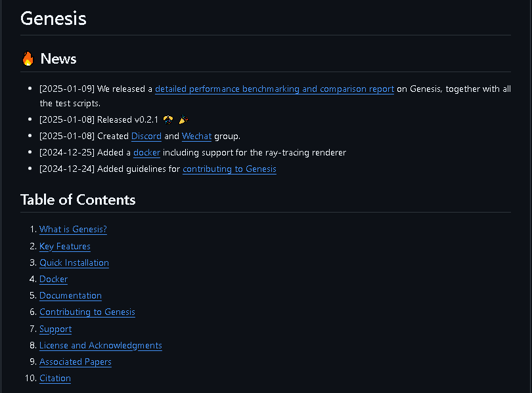532x393 pixels.
Task: Open Associated Papers section link
Action: click(76, 362)
